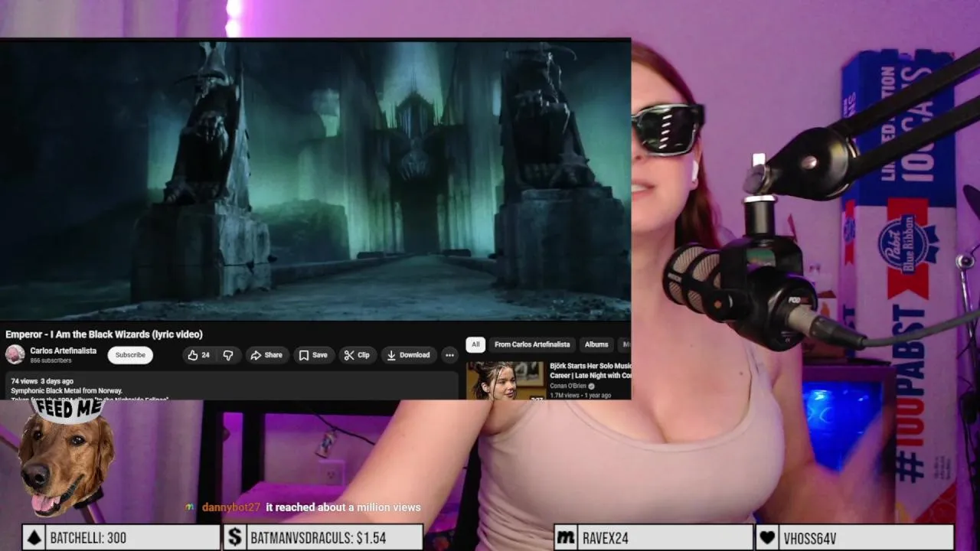Download the video
980x551 pixels.
(x=408, y=355)
